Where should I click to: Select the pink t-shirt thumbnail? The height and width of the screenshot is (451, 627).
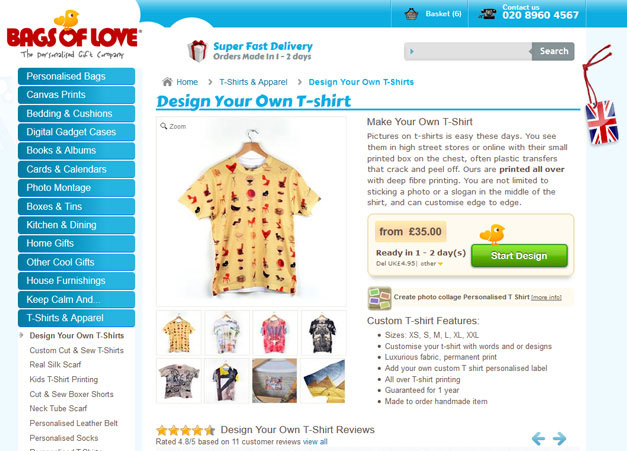point(275,333)
